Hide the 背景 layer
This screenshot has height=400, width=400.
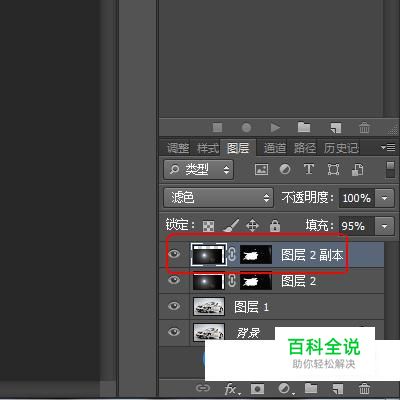tap(174, 332)
